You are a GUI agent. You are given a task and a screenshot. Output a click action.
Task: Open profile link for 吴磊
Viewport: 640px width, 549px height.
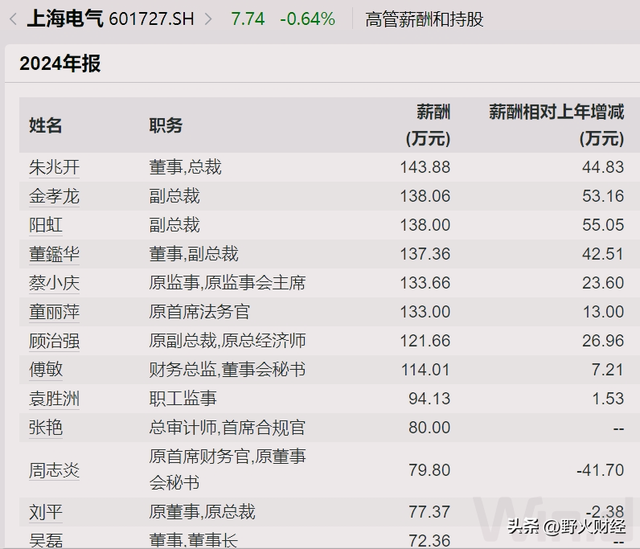[45, 540]
